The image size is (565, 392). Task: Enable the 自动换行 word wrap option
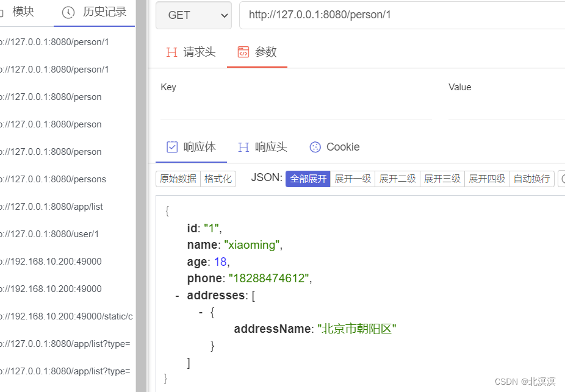click(531, 179)
